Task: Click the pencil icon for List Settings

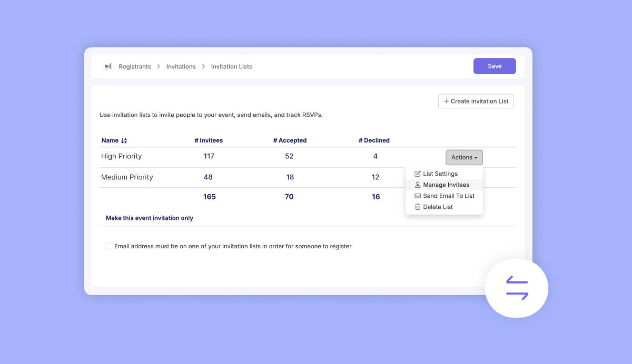Action: [418, 174]
